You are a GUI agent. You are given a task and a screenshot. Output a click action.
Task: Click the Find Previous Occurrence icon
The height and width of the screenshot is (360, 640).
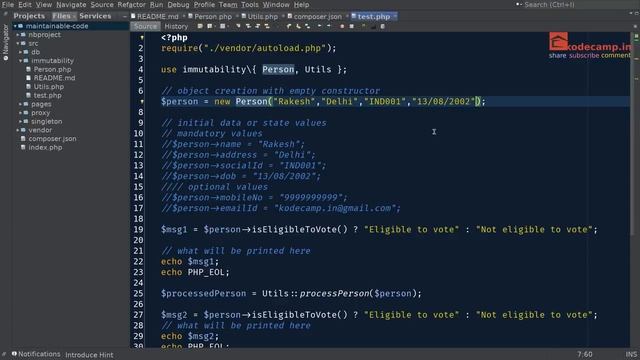(x=248, y=26)
